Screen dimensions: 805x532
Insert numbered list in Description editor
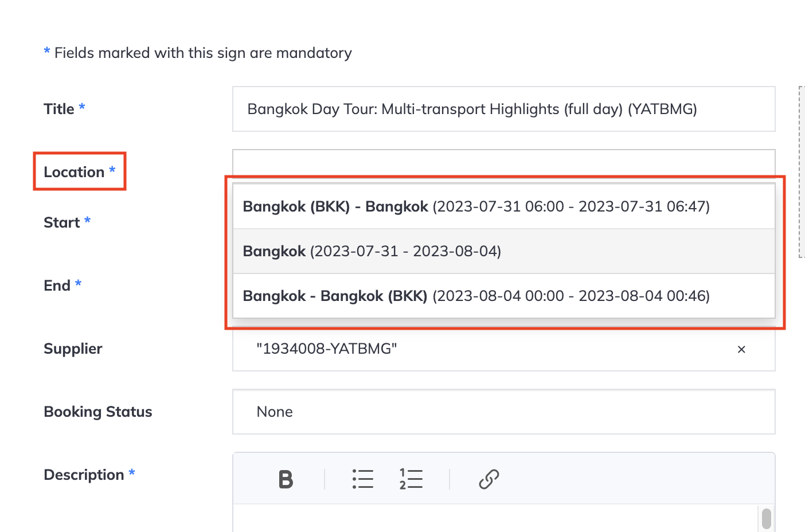tap(411, 479)
